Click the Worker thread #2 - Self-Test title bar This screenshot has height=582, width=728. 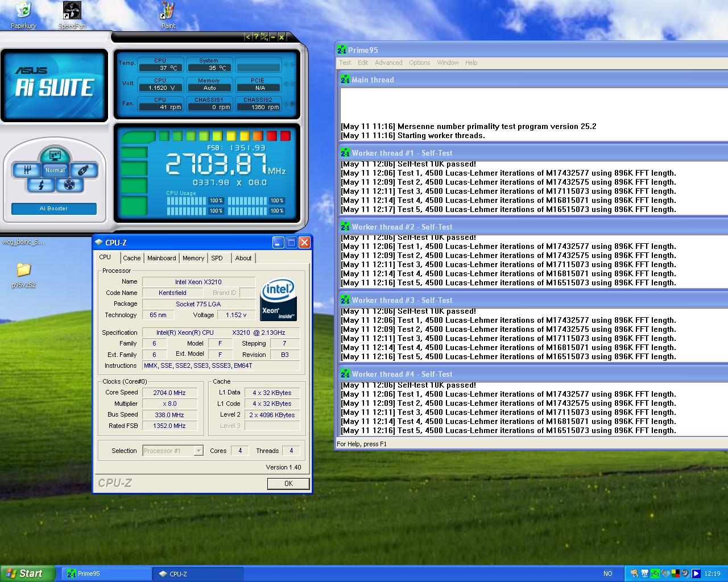pyautogui.click(x=533, y=227)
